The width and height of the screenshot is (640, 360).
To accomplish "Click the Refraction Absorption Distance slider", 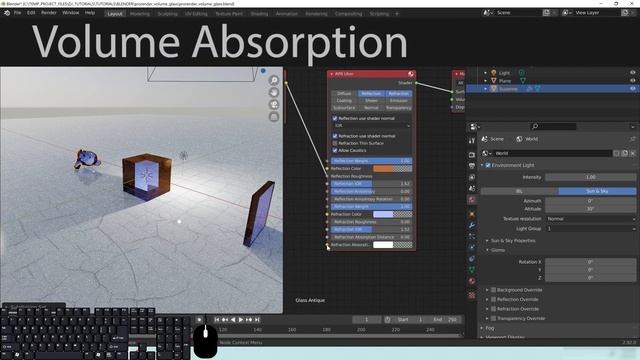I will pos(371,237).
